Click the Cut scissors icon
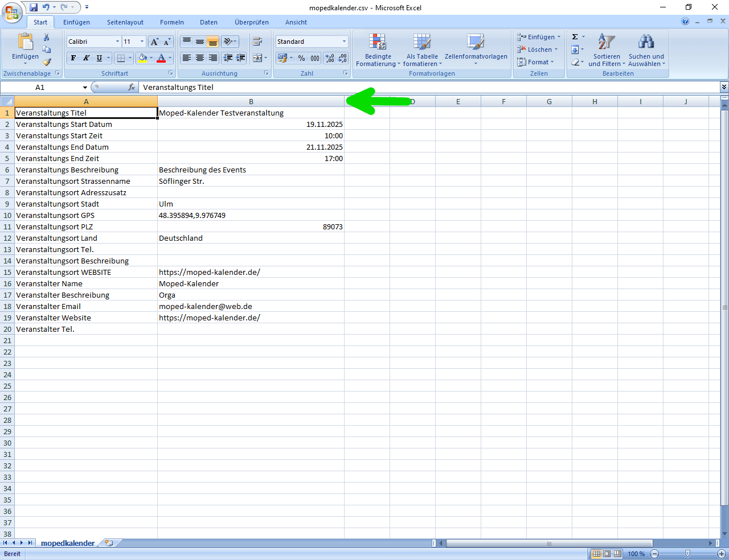 click(x=47, y=38)
